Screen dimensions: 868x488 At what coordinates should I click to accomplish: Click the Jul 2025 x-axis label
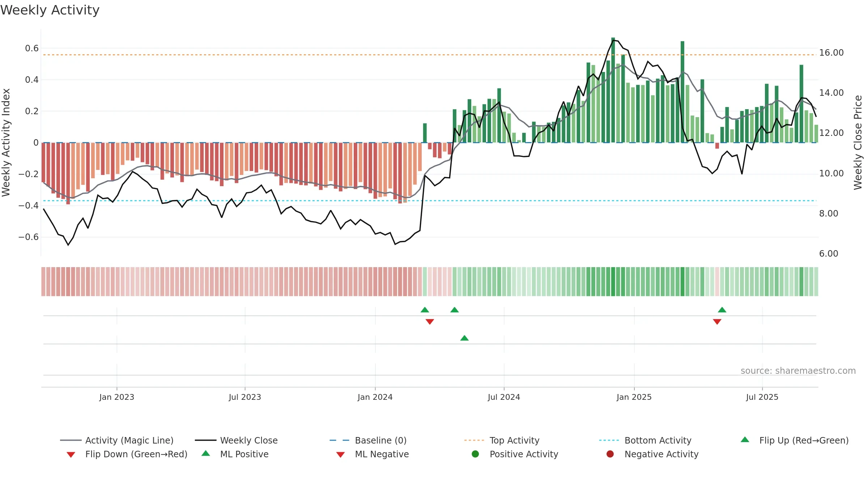click(x=762, y=397)
